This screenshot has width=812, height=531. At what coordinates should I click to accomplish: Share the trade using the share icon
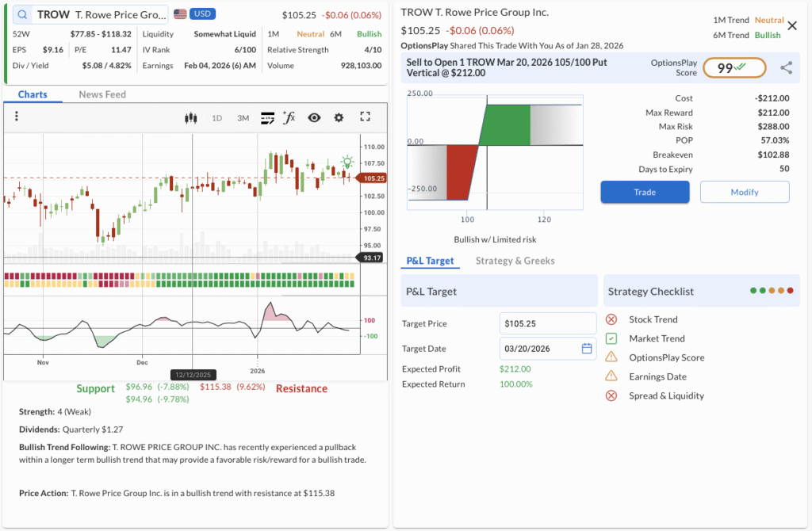coord(786,68)
